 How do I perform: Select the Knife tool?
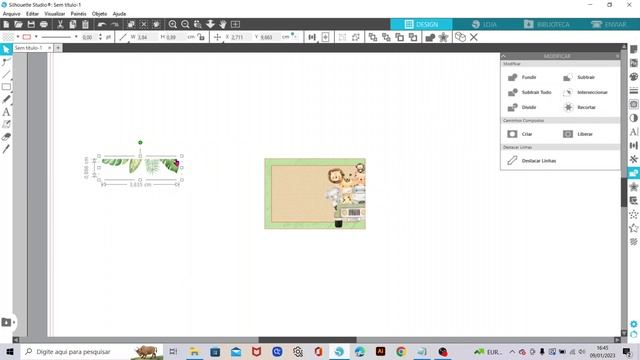coord(6,149)
